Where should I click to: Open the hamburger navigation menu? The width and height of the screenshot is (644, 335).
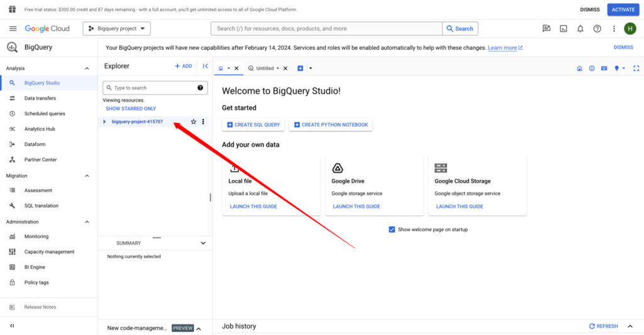tap(13, 28)
